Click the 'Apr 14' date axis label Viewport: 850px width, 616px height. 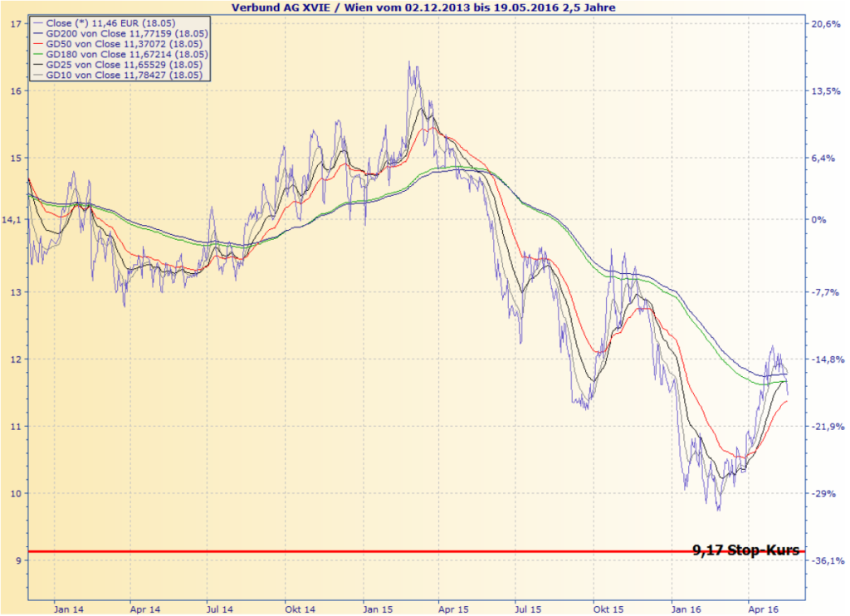144,609
